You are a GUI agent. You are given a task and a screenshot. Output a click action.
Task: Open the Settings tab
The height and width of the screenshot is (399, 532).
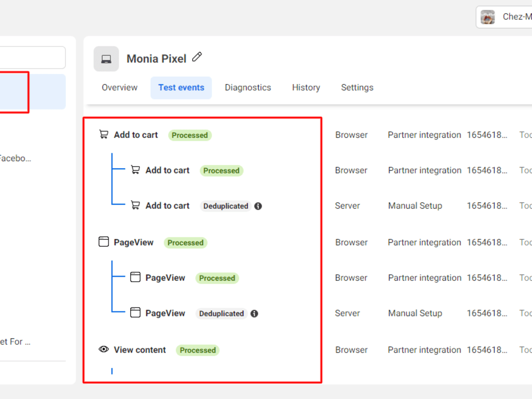point(357,87)
